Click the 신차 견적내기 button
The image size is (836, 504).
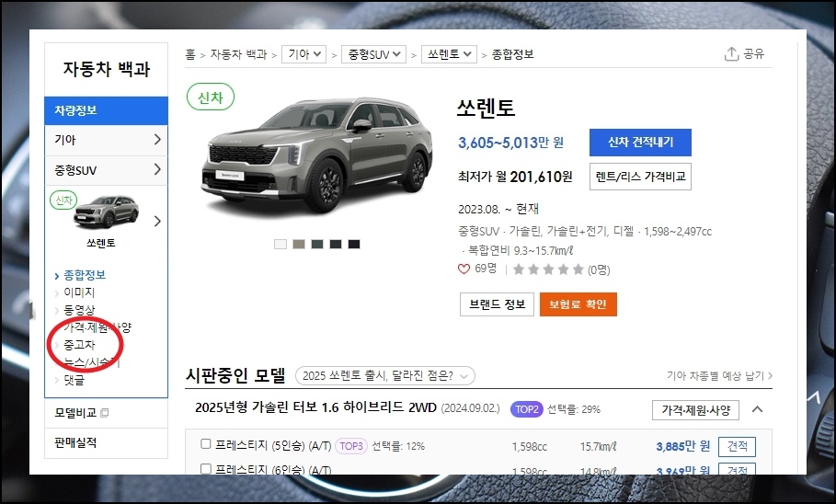(640, 143)
